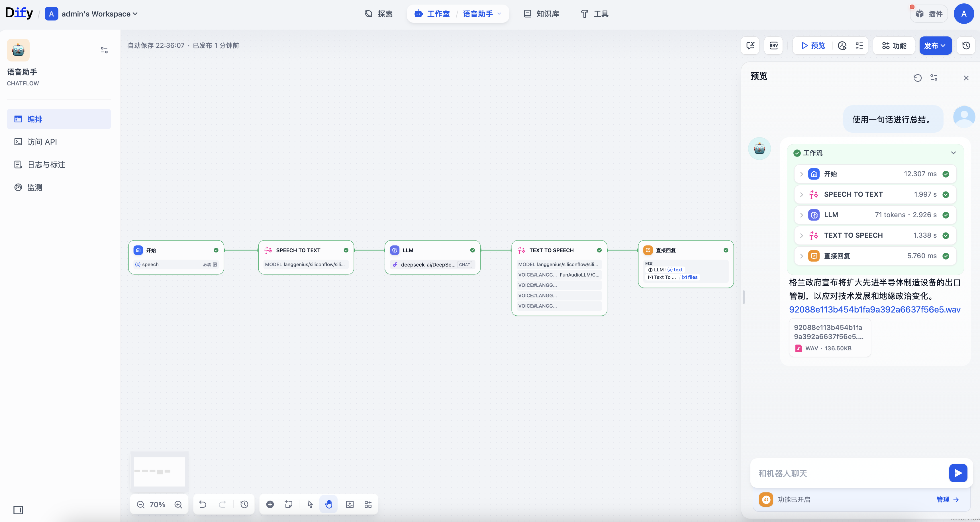Click the undo arrow icon
Viewport: 980px width, 522px height.
(x=203, y=505)
